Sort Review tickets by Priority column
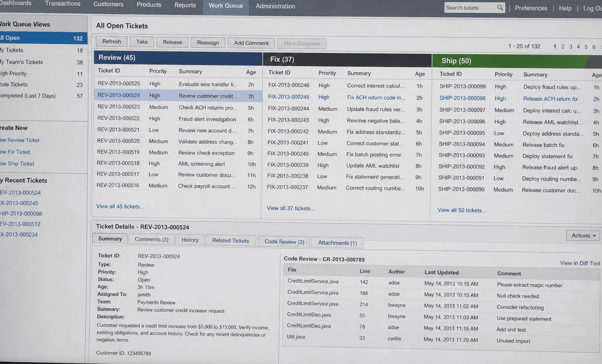The height and width of the screenshot is (364, 602). 158,71
